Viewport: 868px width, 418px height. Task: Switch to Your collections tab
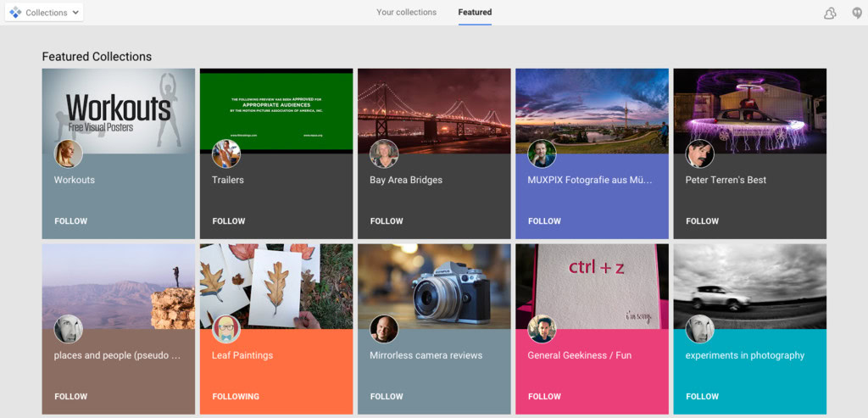point(406,12)
